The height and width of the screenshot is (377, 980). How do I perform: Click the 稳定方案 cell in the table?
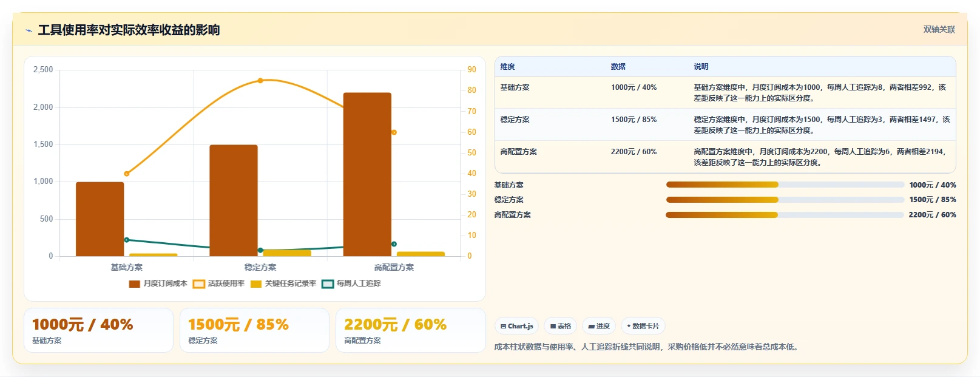515,120
